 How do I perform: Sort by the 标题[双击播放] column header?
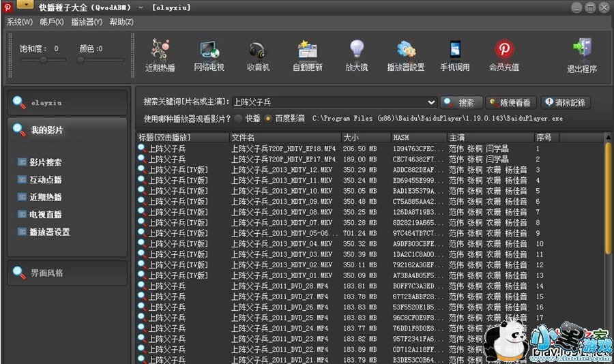[183, 138]
